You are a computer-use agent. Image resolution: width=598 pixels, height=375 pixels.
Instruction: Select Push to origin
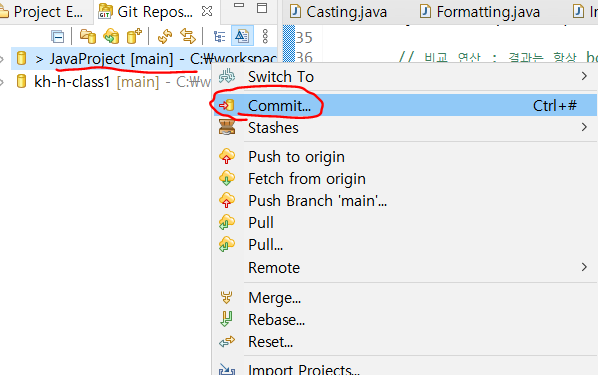tap(405, 156)
